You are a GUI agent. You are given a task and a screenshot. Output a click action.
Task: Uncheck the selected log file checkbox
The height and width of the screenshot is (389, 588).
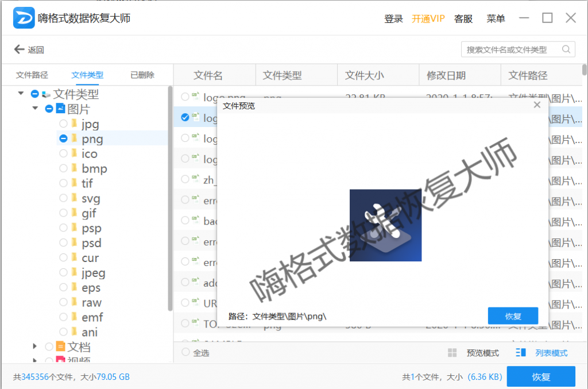pyautogui.click(x=185, y=117)
